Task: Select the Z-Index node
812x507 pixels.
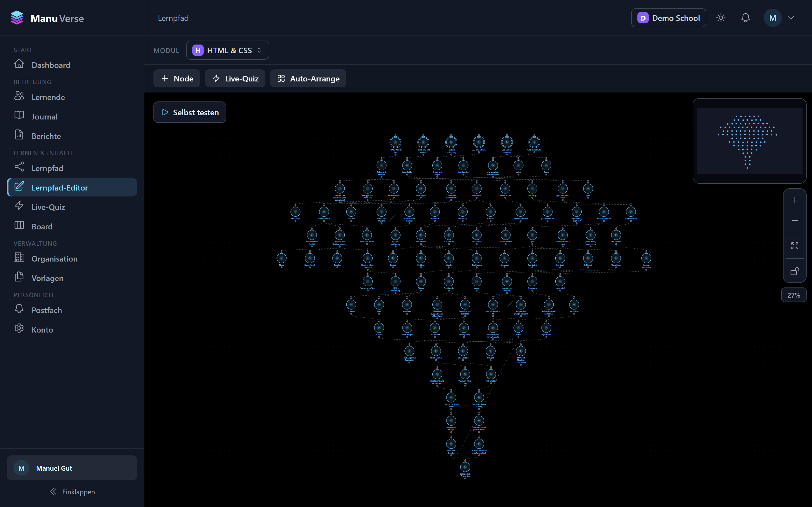Action: [379, 327]
